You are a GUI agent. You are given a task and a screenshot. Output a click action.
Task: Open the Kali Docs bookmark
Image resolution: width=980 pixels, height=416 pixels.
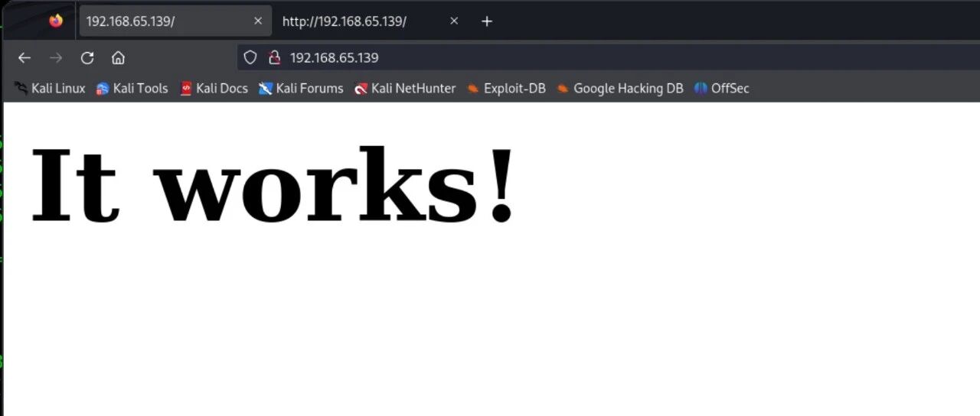pos(214,89)
